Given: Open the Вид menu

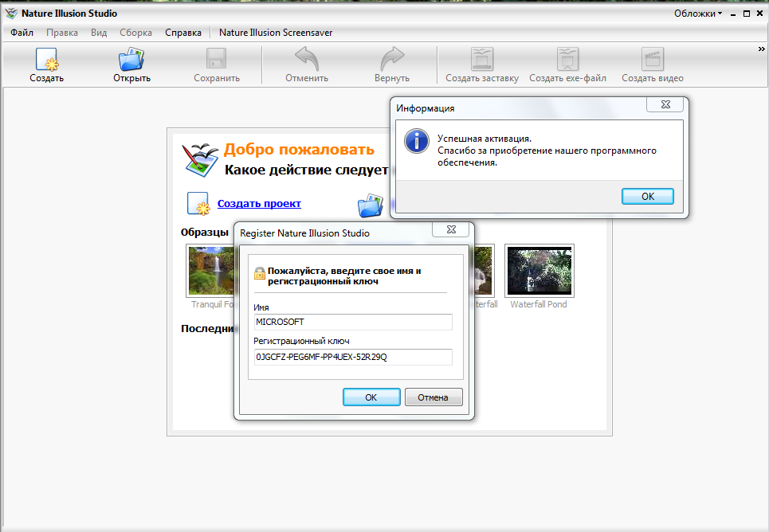Looking at the screenshot, I should 99,33.
